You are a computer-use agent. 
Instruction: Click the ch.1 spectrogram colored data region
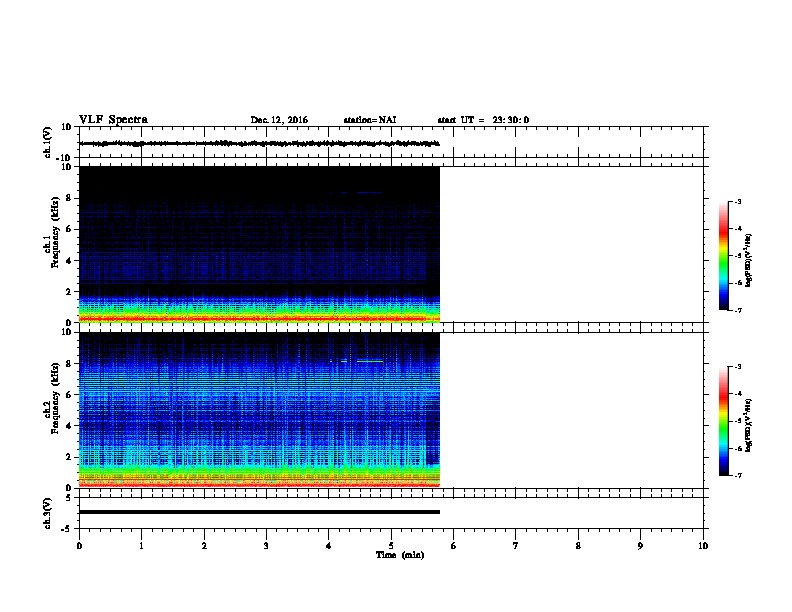259,244
